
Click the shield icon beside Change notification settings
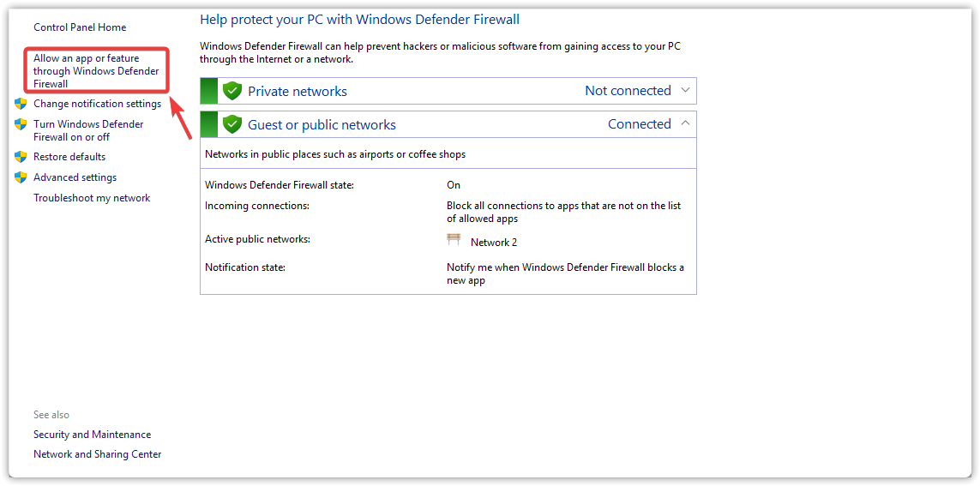(x=21, y=104)
